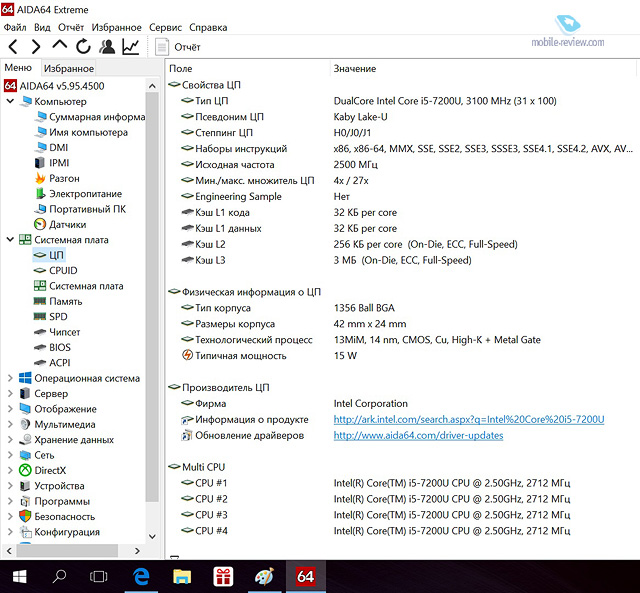Image resolution: width=640 pixels, height=593 pixels.
Task: Open the Вид menu
Action: 42,27
